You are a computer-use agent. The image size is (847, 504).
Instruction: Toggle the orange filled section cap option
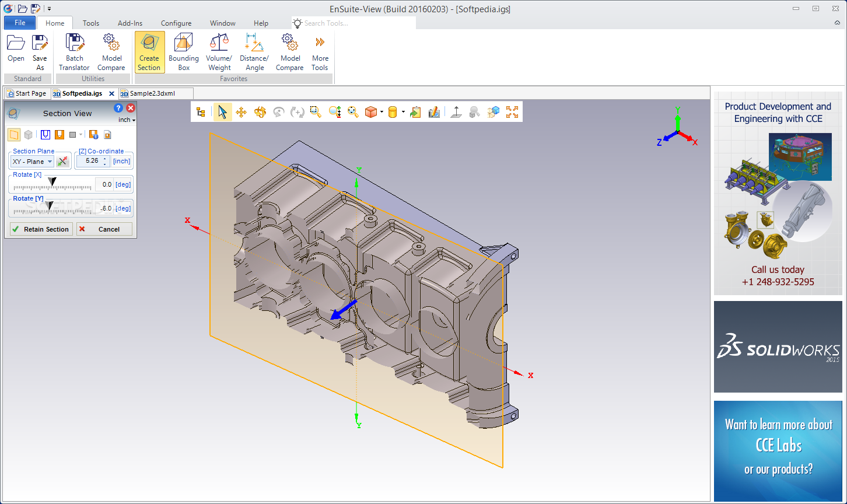pos(60,135)
